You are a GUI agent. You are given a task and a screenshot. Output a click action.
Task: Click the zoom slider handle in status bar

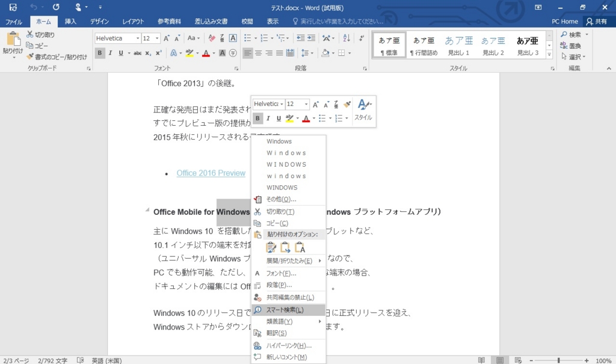click(559, 360)
